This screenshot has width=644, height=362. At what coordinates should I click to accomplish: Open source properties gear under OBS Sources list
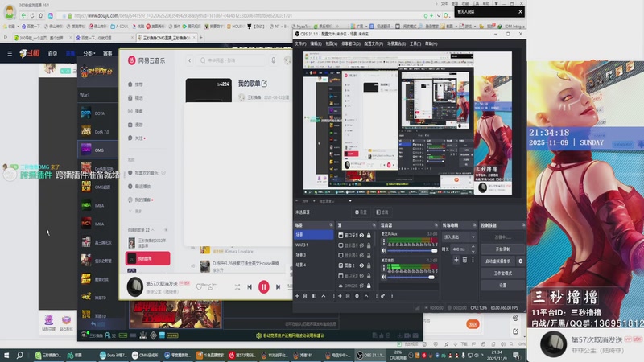[357, 296]
